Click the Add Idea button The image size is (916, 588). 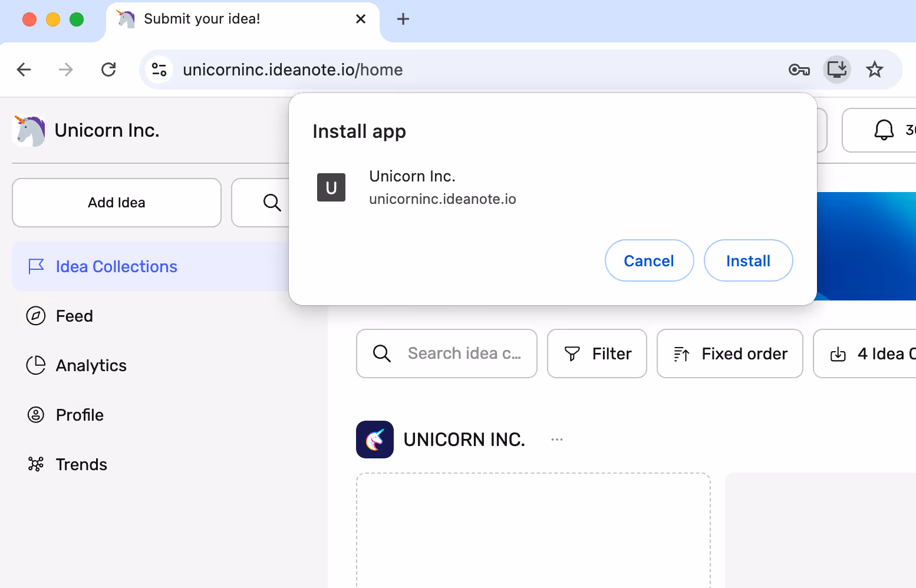coord(117,203)
